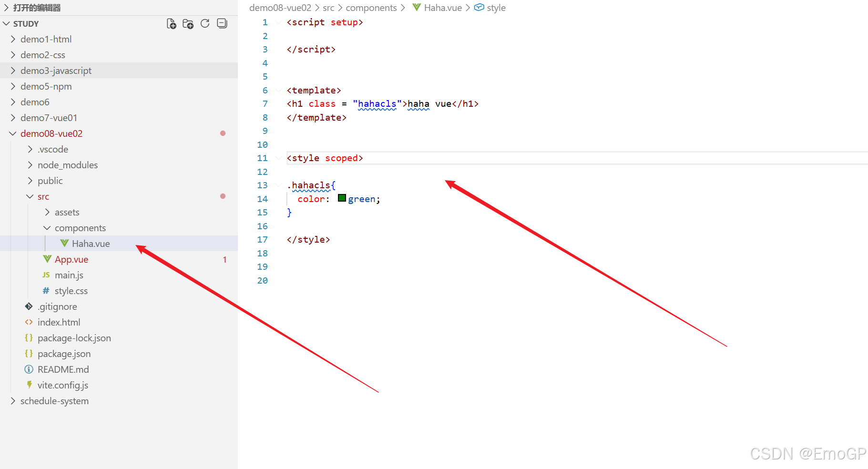Click the error count badge next to App.vue
The image size is (868, 469).
pyautogui.click(x=225, y=259)
